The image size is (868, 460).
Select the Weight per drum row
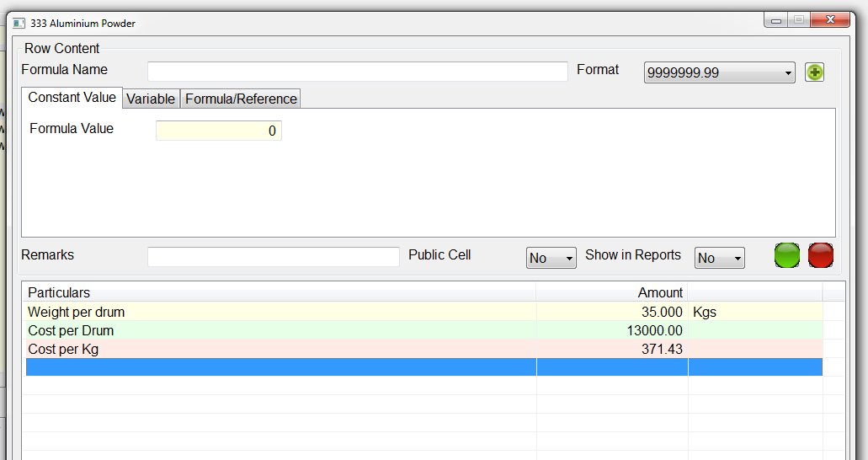click(x=280, y=312)
